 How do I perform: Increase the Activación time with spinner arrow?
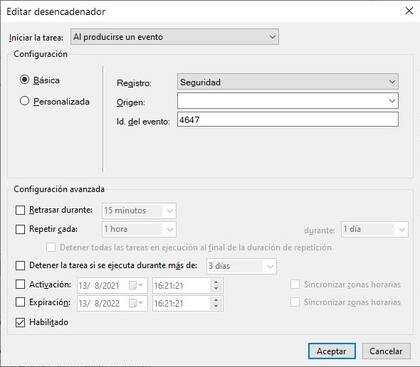(216, 283)
